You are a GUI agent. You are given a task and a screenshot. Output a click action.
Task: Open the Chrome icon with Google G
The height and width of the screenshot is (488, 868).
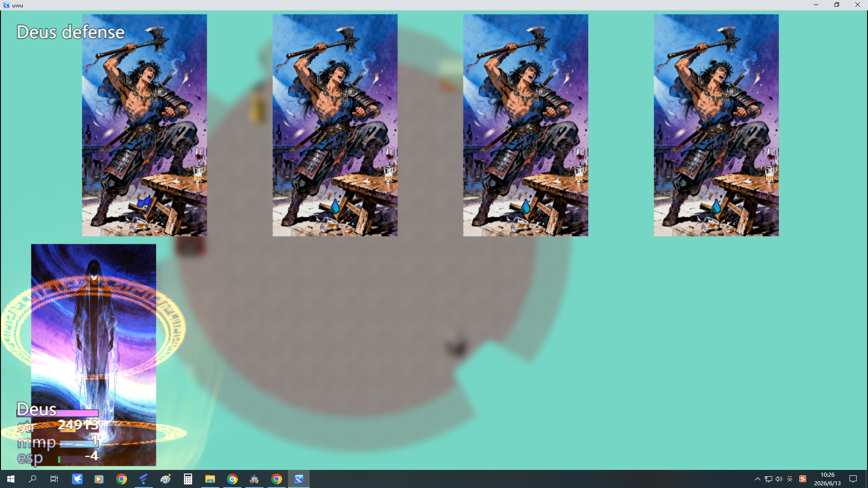232,479
